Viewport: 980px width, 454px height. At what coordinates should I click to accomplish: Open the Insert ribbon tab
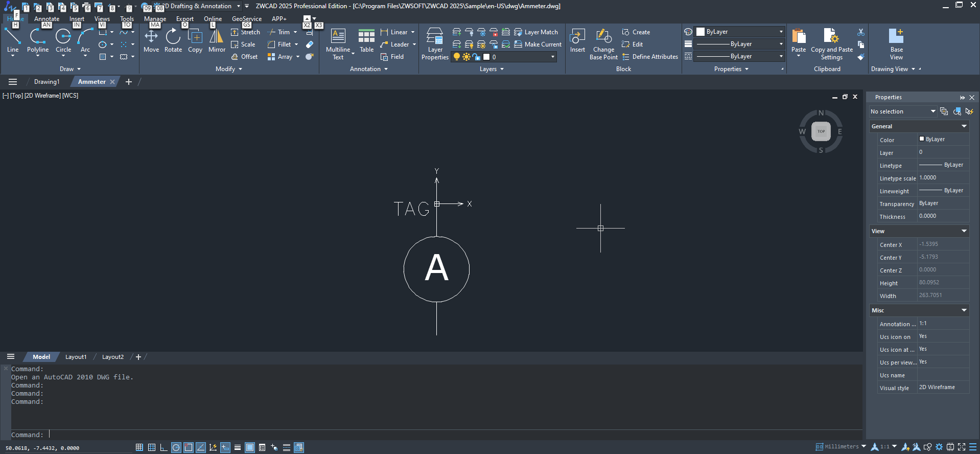[x=77, y=19]
